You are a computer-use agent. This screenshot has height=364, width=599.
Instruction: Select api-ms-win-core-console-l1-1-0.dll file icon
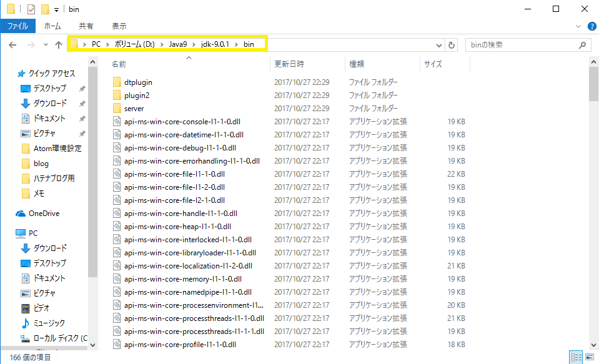coord(117,122)
